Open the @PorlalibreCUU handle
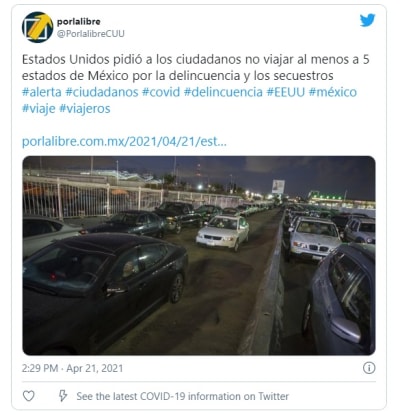400x415 pixels. tap(91, 34)
